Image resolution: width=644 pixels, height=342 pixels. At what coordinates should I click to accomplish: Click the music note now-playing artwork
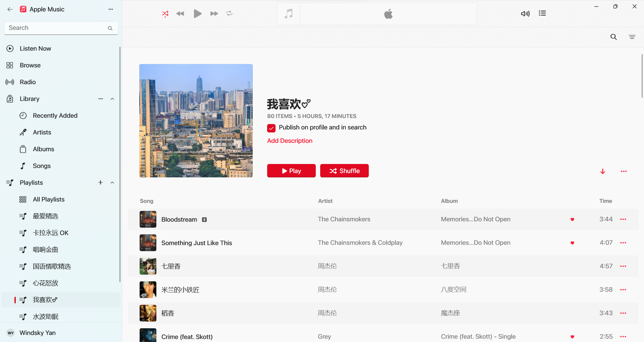tap(289, 14)
